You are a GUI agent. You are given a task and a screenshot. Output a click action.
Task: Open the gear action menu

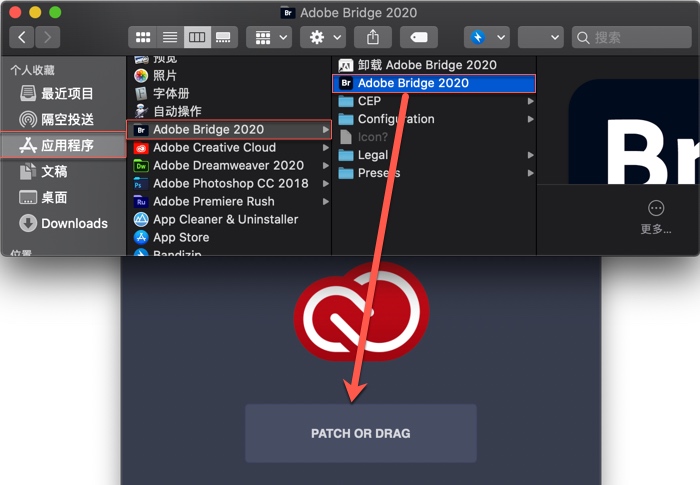[x=323, y=37]
